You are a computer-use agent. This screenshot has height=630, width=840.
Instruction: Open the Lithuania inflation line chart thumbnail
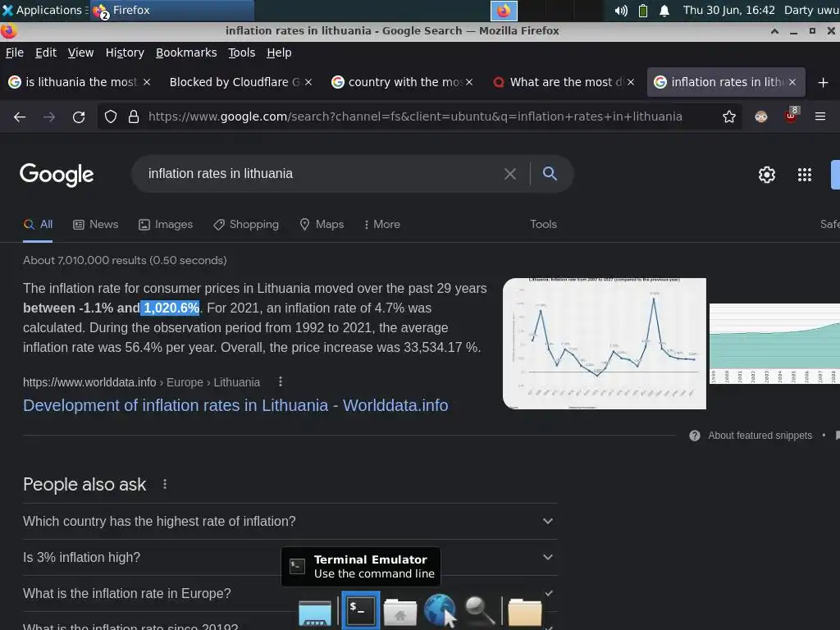click(x=605, y=344)
